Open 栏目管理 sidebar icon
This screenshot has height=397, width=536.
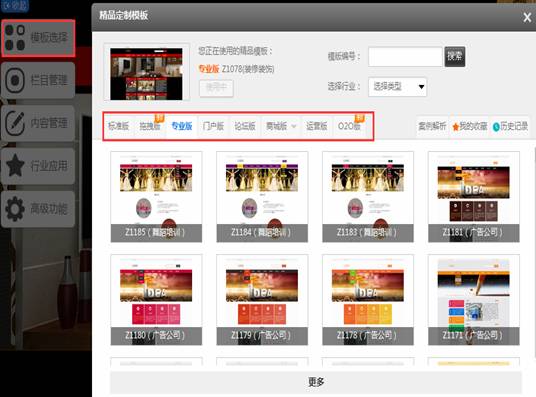(15, 80)
